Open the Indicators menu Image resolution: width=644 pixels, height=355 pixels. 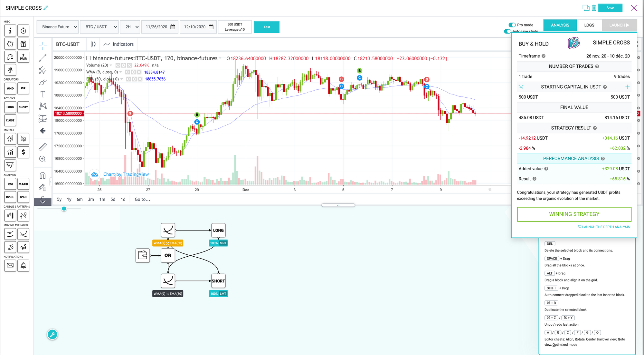[x=118, y=44]
